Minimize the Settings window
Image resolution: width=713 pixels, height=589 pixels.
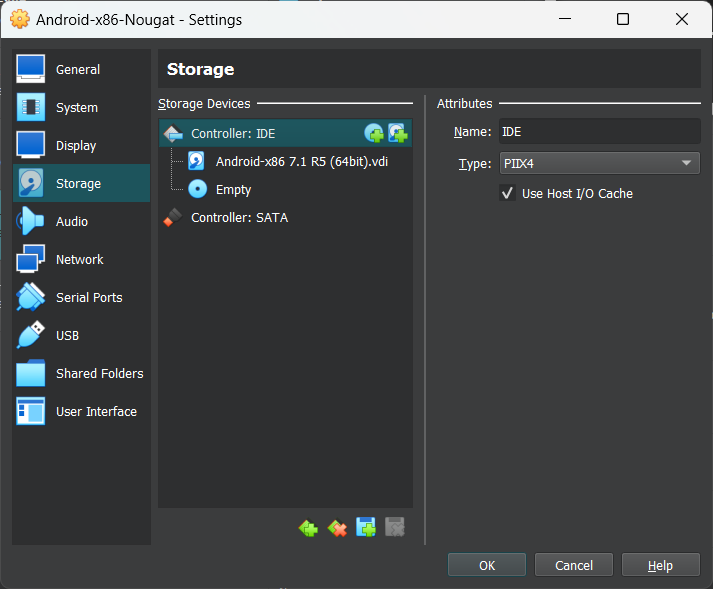point(565,19)
